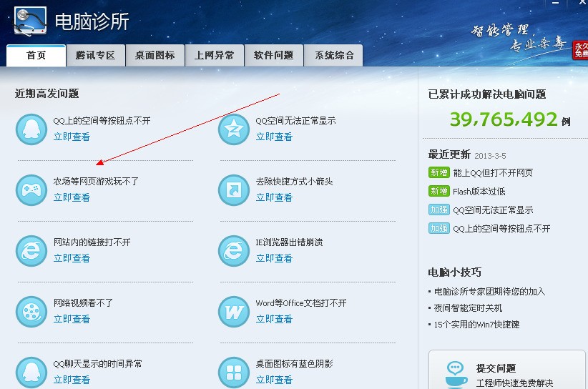Open the 软件问题 tab

[x=273, y=56]
